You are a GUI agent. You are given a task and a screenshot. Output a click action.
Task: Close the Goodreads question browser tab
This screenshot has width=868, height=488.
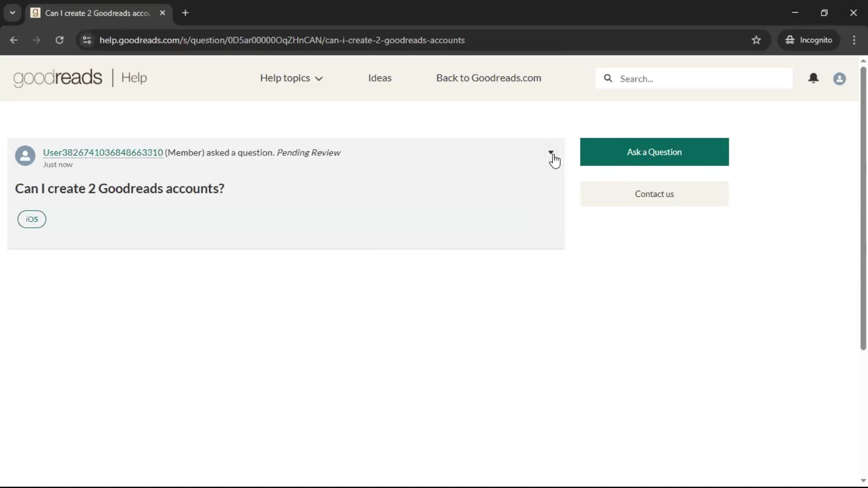[x=162, y=13]
